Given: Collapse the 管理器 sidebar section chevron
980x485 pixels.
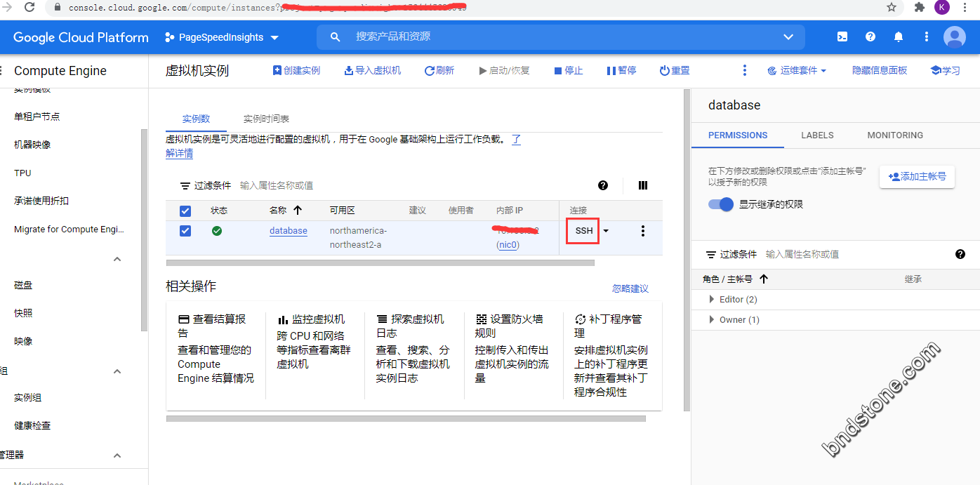Looking at the screenshot, I should 117,456.
